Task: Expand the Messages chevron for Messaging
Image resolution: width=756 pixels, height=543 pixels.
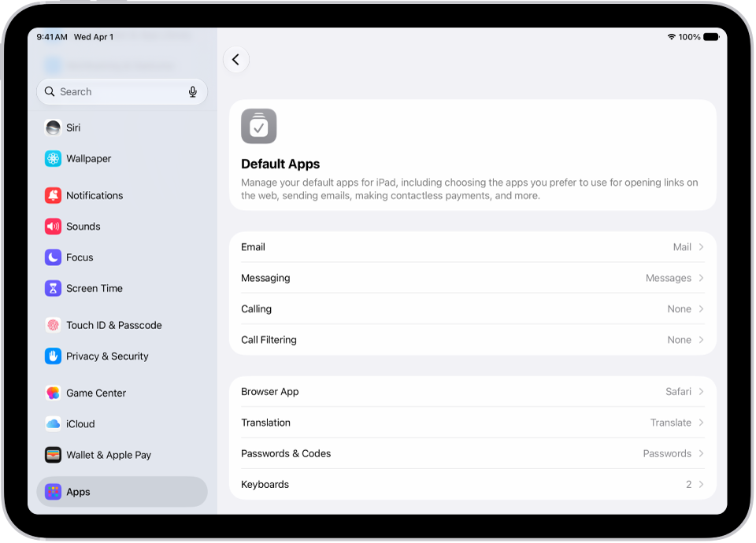Action: click(x=701, y=278)
